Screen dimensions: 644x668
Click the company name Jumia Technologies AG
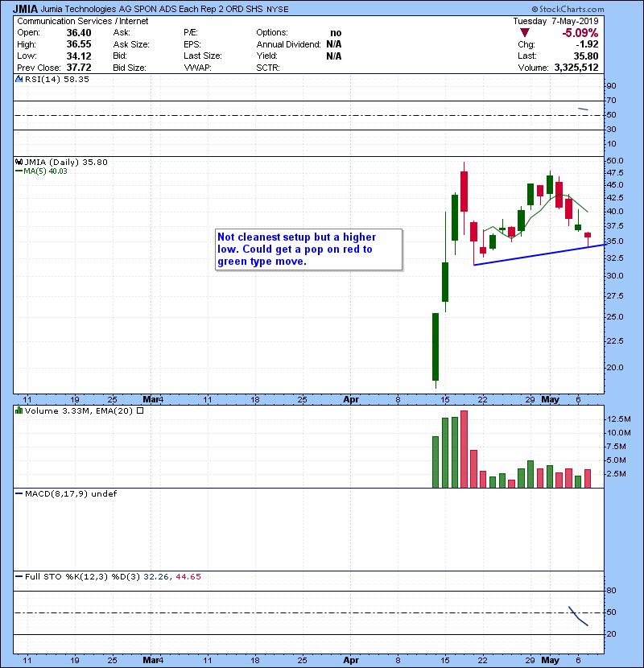coord(84,9)
